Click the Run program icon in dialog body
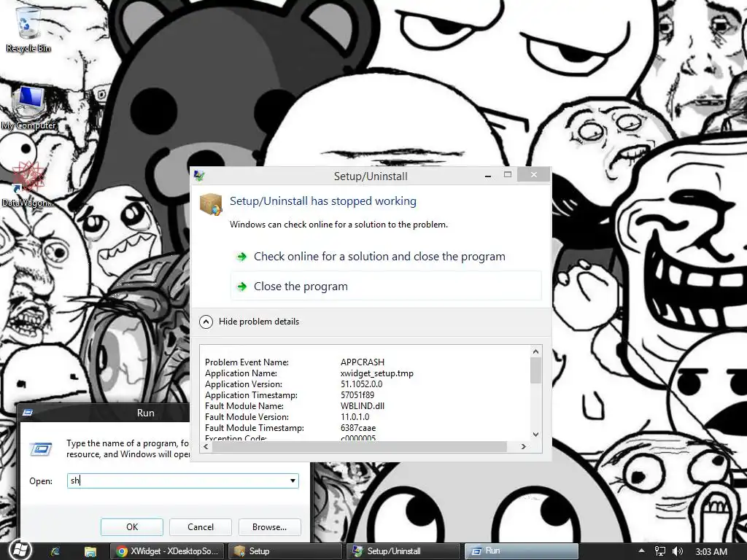Image resolution: width=747 pixels, height=560 pixels. [x=41, y=449]
